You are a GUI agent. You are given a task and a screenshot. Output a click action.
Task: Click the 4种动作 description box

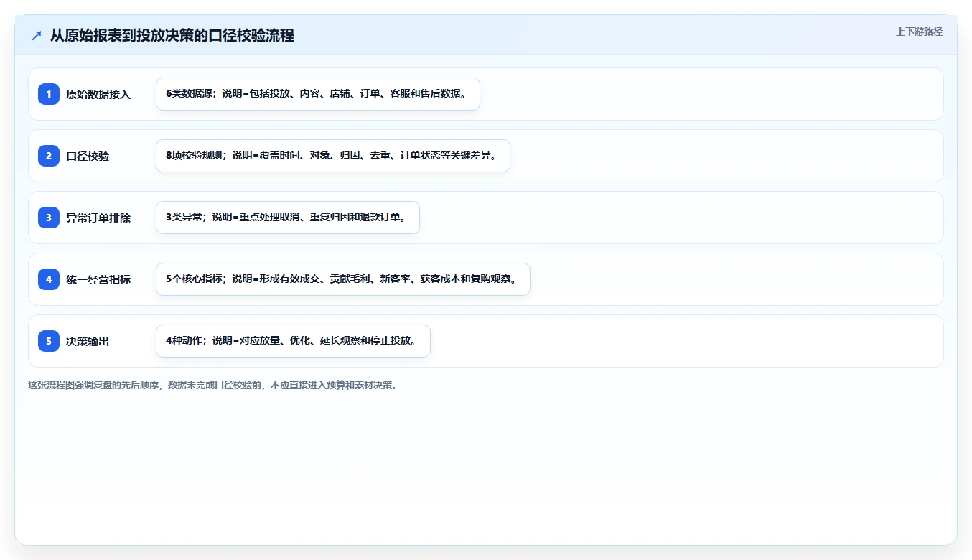(x=293, y=341)
